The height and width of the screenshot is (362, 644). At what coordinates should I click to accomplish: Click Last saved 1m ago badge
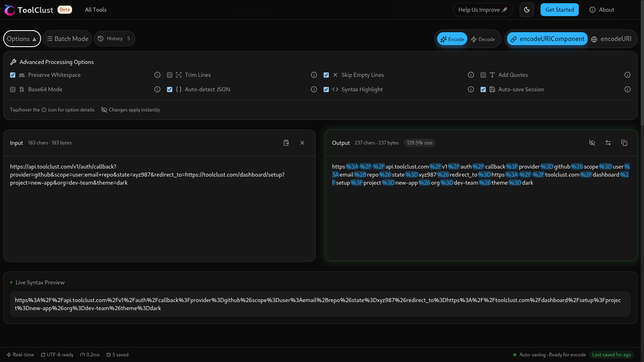tap(611, 355)
